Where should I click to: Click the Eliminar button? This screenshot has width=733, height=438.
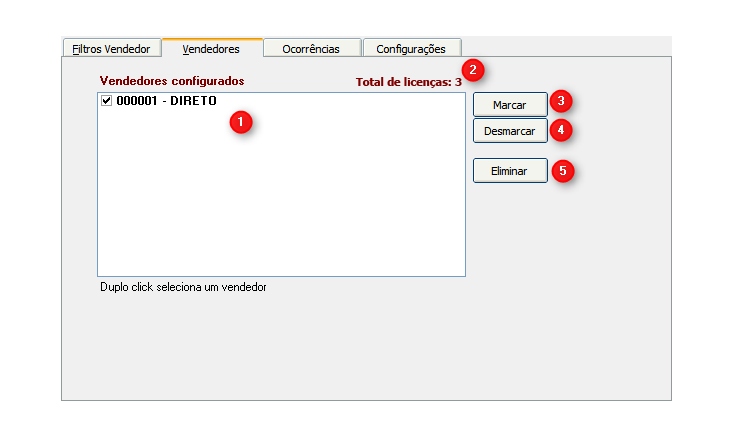[x=510, y=171]
